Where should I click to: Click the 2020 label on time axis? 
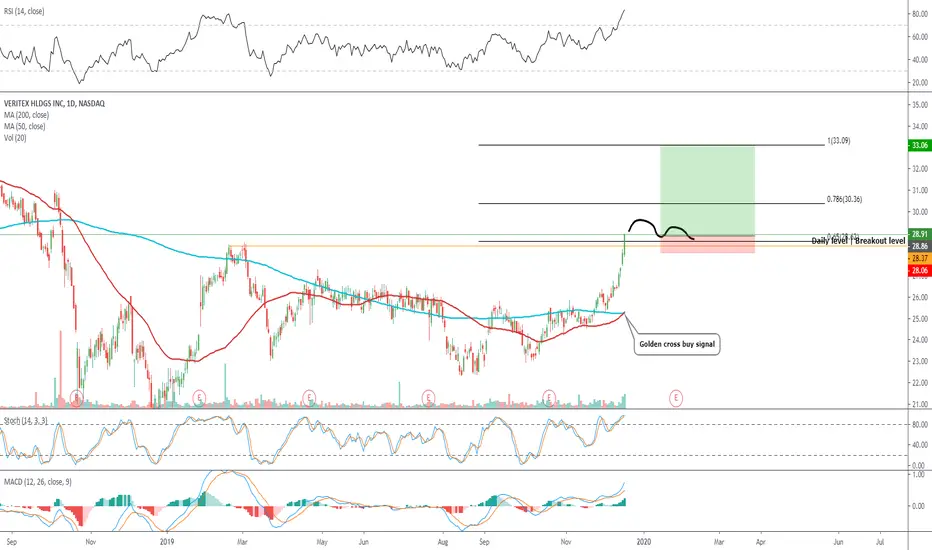coord(644,542)
